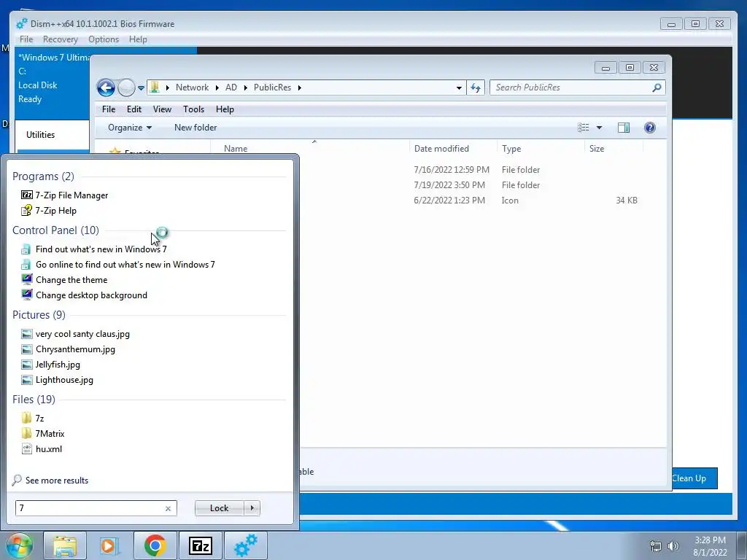Open Lighthouse.jpg search result
Viewport: 747px width, 560px height.
[x=58, y=379]
